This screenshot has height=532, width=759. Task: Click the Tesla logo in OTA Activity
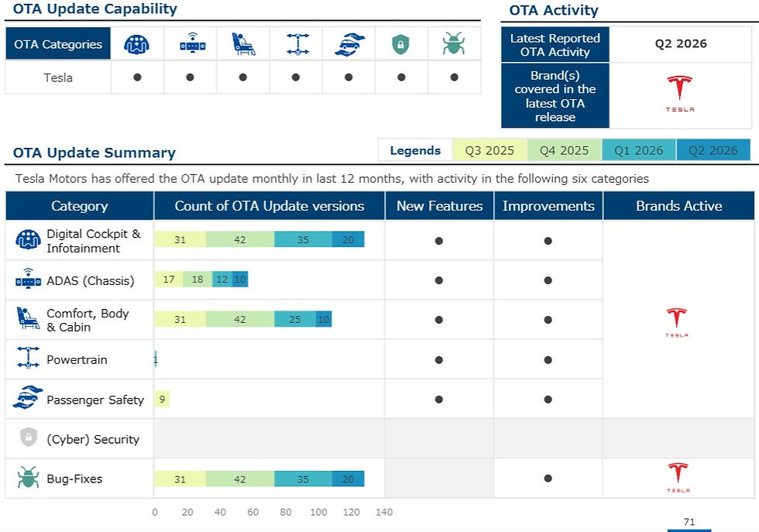tap(680, 94)
